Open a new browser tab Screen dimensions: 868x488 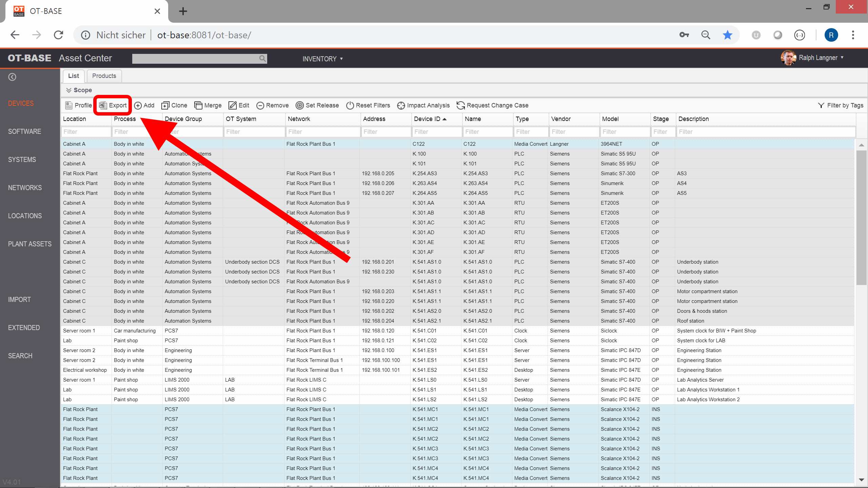[x=183, y=11]
